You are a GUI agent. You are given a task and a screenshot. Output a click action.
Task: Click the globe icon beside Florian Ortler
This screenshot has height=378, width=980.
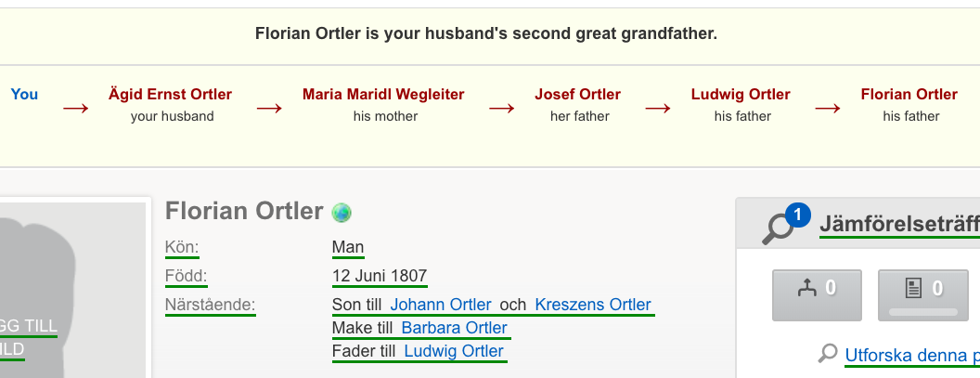point(342,213)
